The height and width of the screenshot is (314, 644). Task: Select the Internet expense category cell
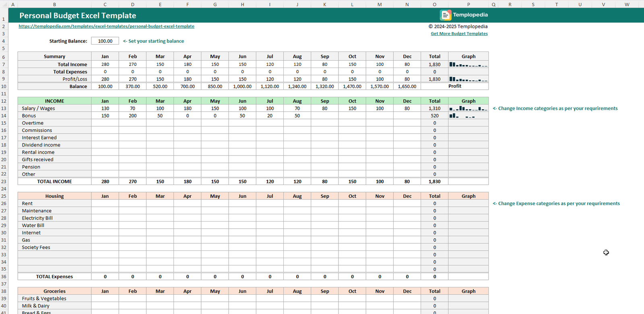point(54,233)
